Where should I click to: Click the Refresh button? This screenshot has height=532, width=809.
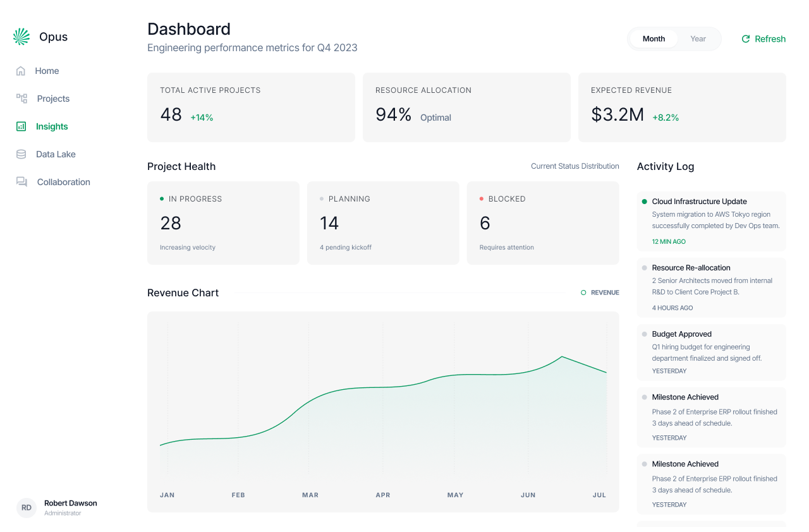(x=763, y=39)
